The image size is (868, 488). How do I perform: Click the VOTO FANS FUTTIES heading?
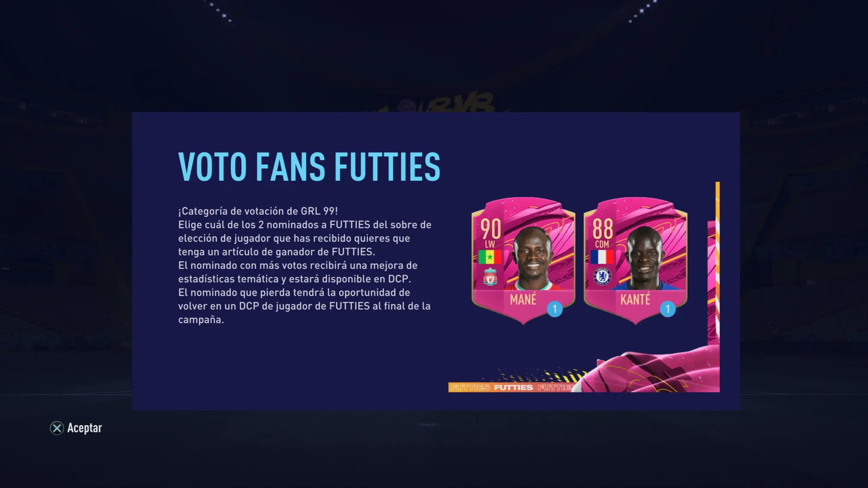[309, 167]
